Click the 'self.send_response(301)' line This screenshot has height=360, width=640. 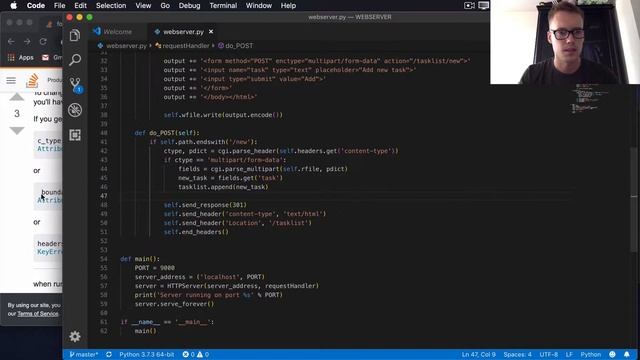[205, 205]
